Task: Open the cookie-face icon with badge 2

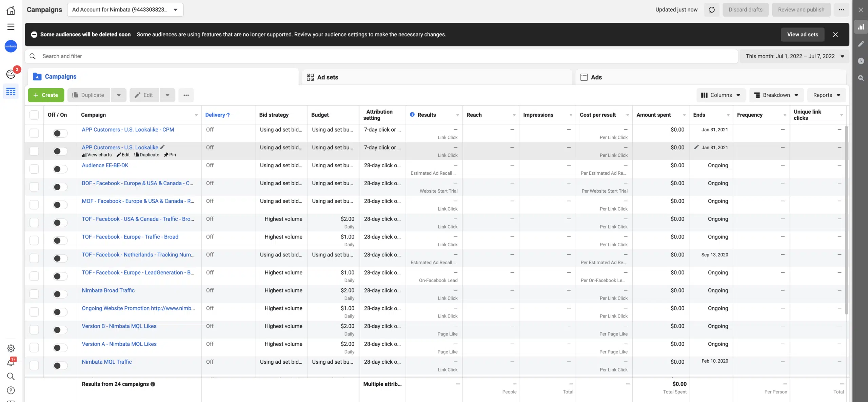Action: [11, 74]
